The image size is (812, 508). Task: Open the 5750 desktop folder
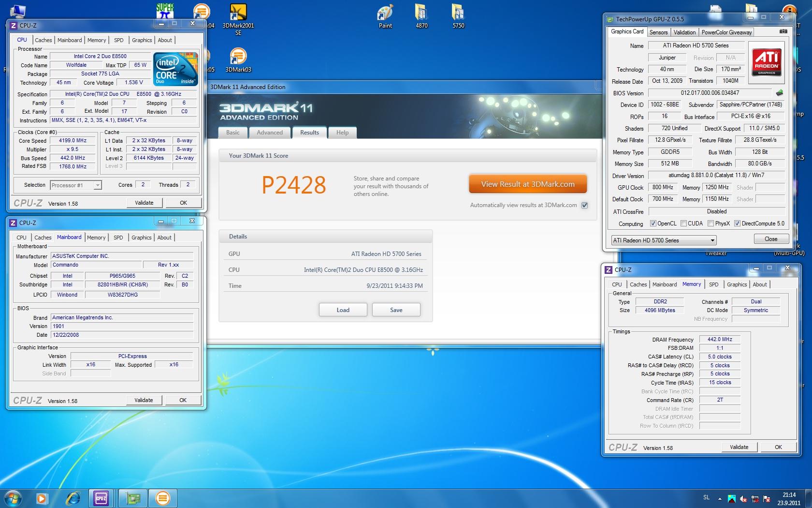458,16
